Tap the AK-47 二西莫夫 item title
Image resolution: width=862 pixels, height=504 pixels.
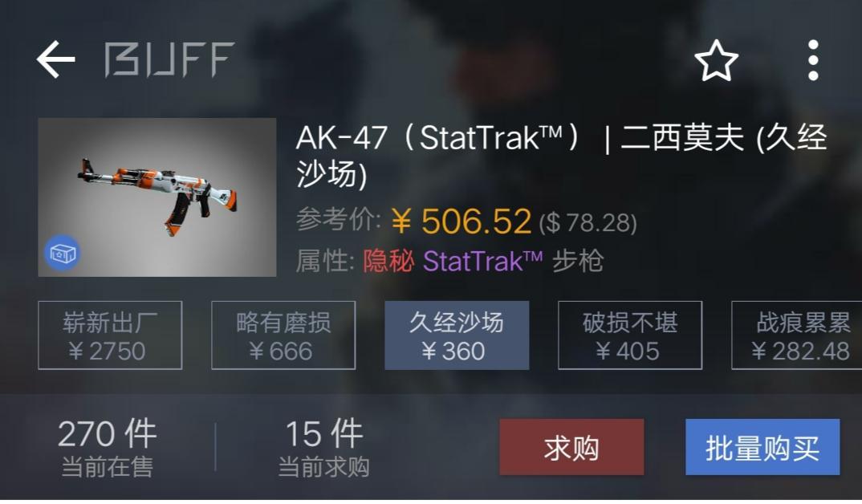(561, 156)
